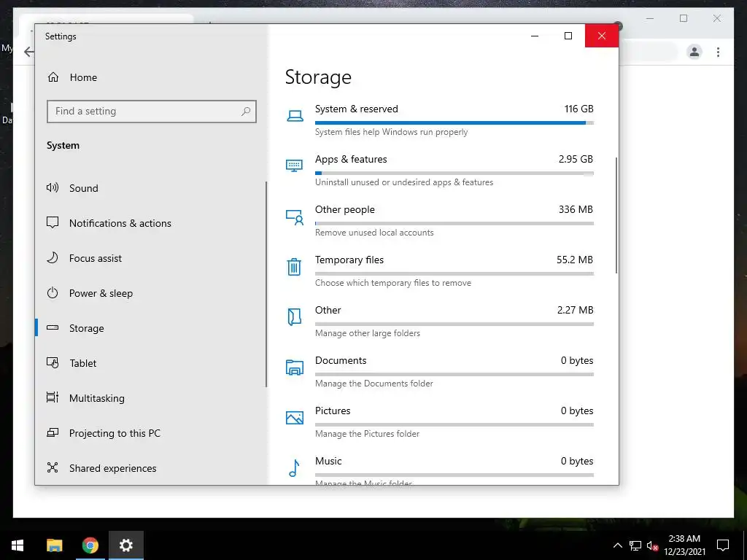The width and height of the screenshot is (747, 560).
Task: Click the Documents folder icon
Action: point(295,367)
